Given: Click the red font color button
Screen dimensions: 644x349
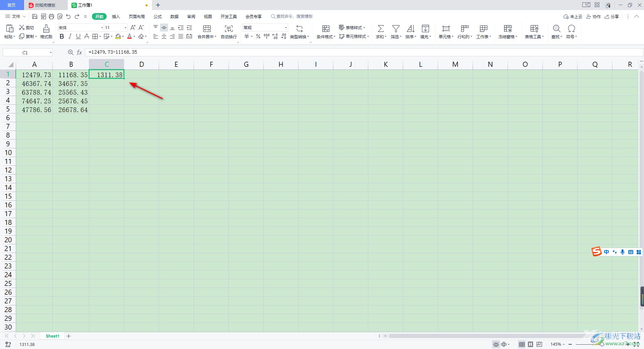Looking at the screenshot, I should pyautogui.click(x=129, y=36).
